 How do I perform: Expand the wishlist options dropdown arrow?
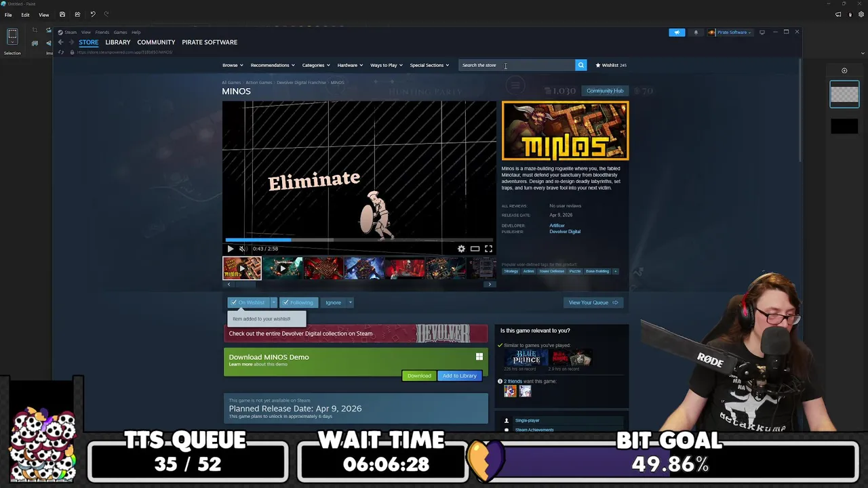coord(274,302)
